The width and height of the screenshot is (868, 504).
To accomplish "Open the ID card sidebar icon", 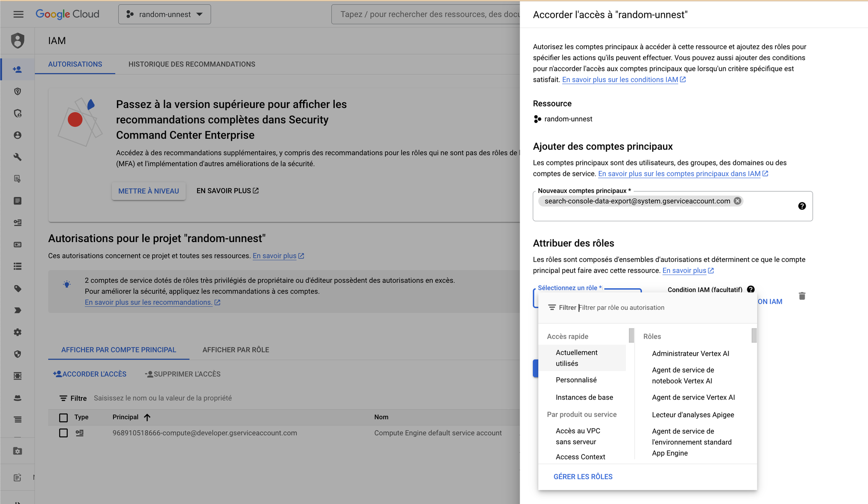I will pyautogui.click(x=17, y=245).
